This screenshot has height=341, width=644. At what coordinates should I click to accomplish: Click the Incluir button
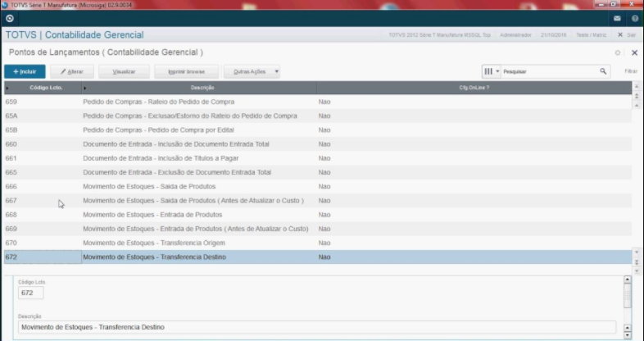click(x=25, y=72)
